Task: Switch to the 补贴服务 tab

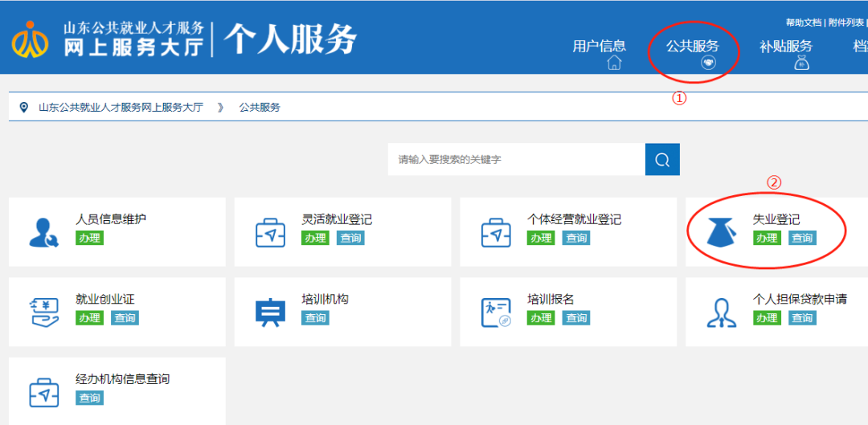Action: tap(785, 47)
